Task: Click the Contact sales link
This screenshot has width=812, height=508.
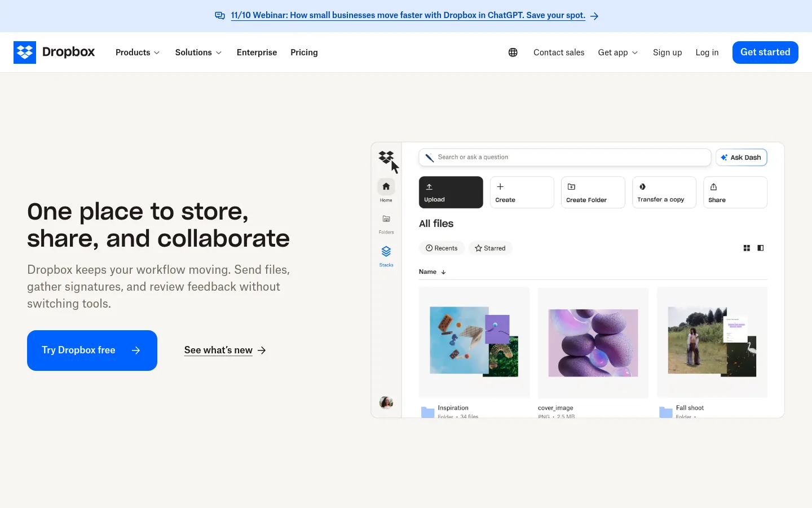Action: (x=559, y=52)
